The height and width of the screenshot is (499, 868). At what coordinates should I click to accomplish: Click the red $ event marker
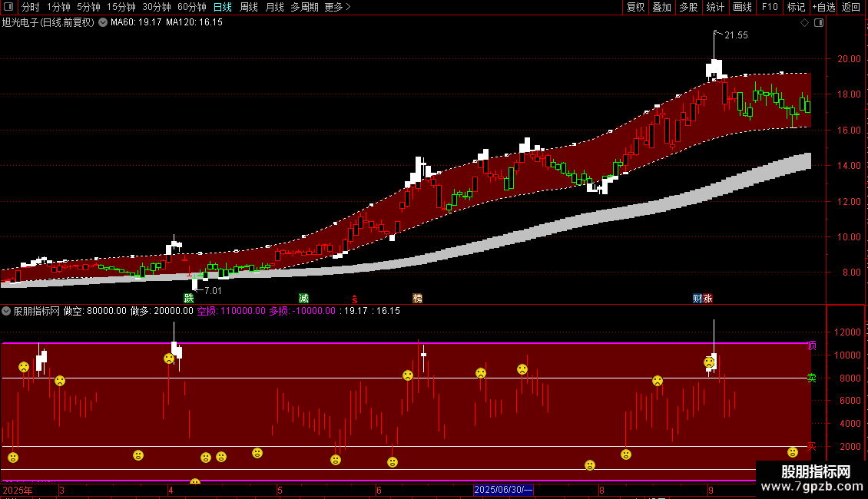pyautogui.click(x=355, y=299)
